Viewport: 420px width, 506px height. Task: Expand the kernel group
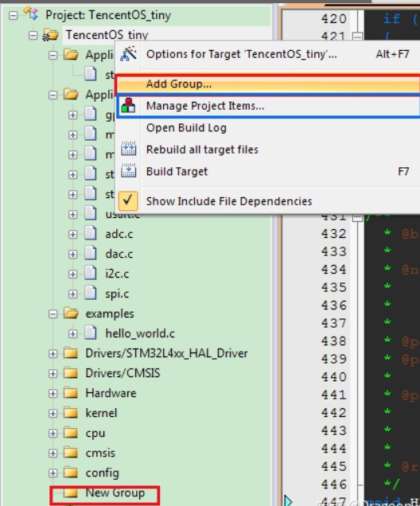53,414
